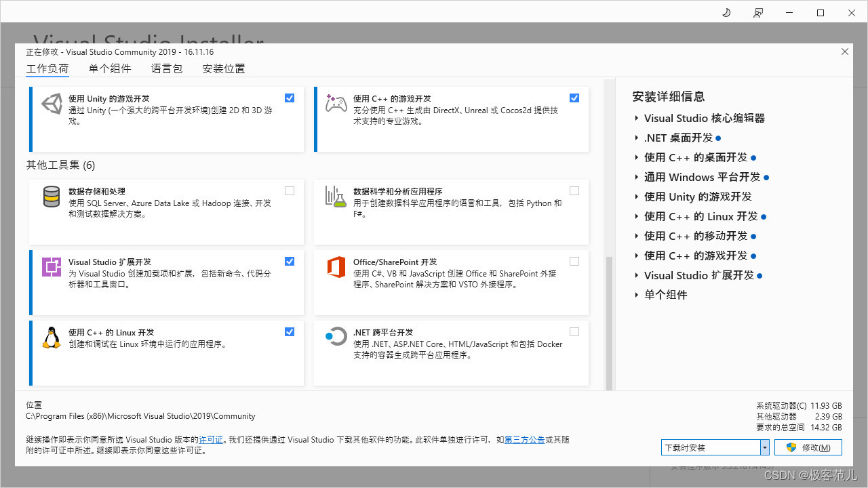Close the modify dialog with X
Viewport: 868px width, 488px height.
point(845,52)
